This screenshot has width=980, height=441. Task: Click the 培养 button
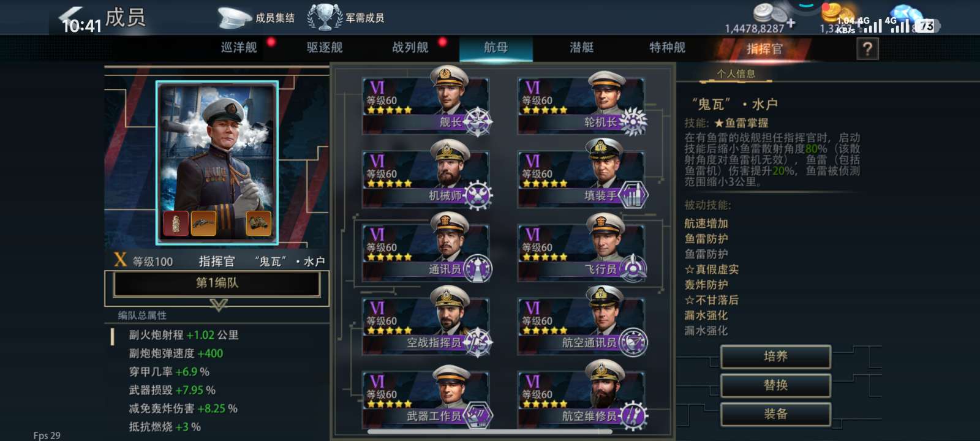[x=775, y=356]
